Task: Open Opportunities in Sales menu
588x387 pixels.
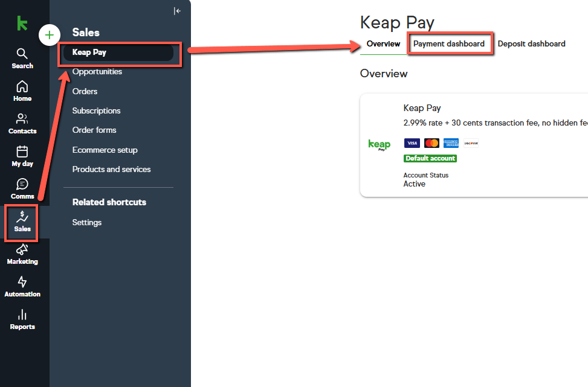Action: [97, 72]
